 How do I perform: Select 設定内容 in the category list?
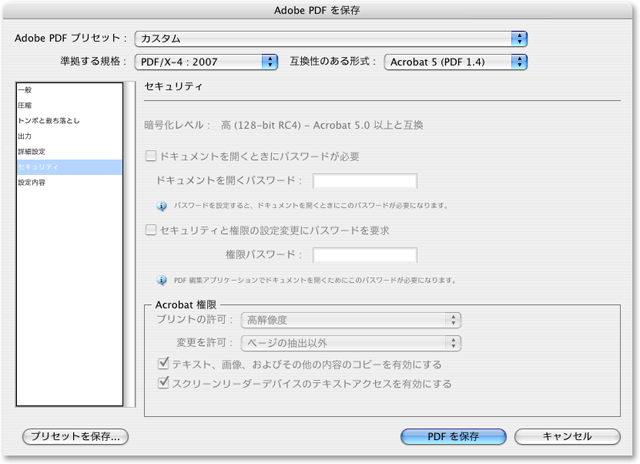pyautogui.click(x=31, y=183)
